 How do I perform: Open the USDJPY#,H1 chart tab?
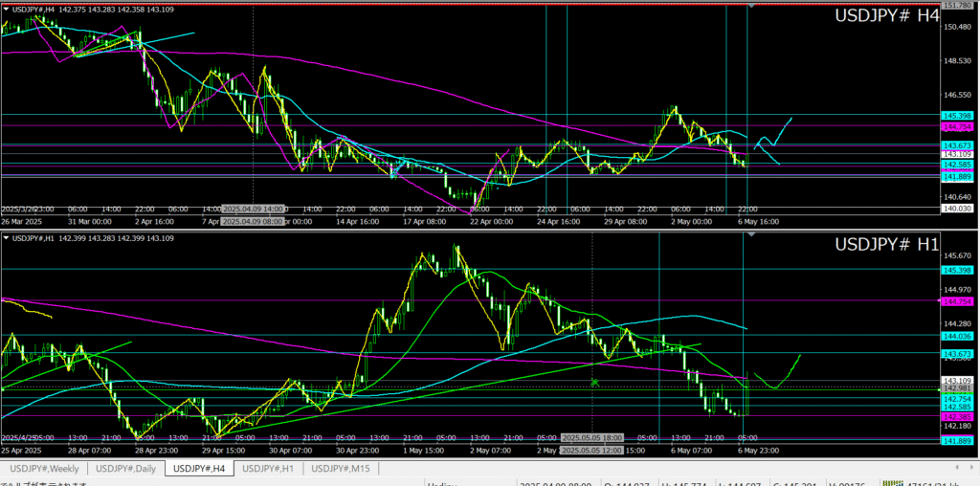pos(269,468)
